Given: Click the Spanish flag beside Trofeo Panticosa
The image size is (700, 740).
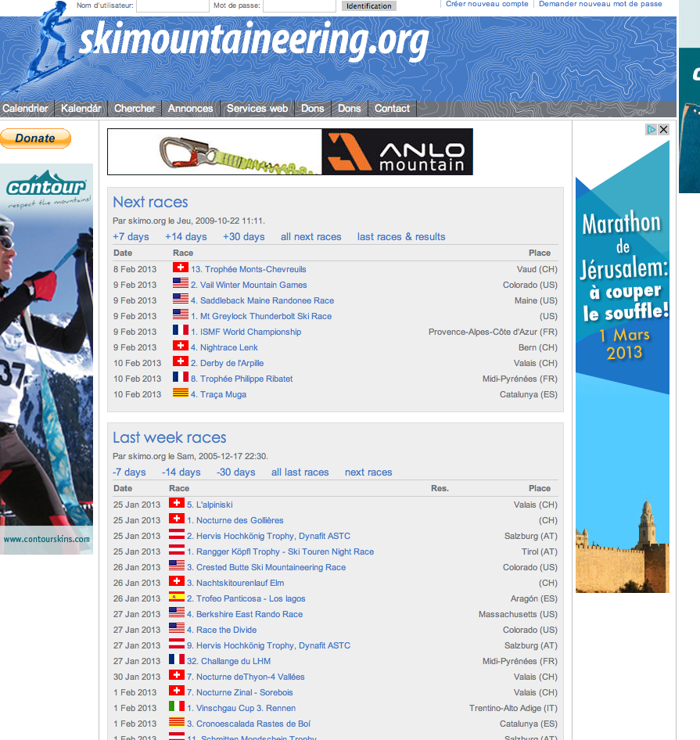Looking at the screenshot, I should click(x=177, y=598).
